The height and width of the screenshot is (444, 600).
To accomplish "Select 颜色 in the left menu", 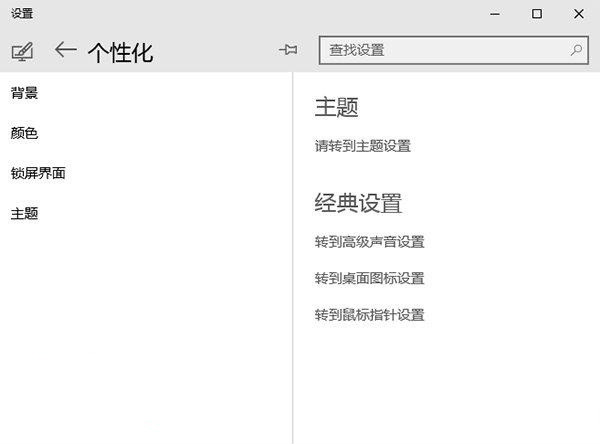I will (x=24, y=133).
